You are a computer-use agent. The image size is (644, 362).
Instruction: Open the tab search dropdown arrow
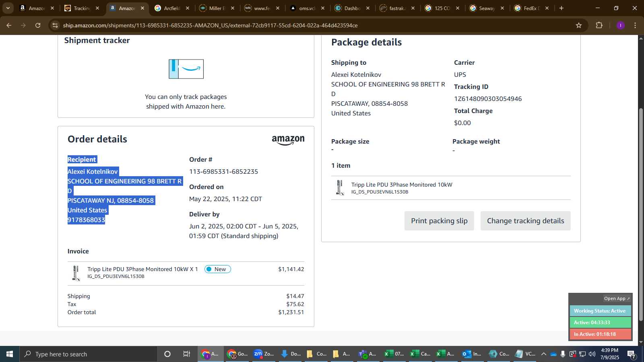point(8,8)
